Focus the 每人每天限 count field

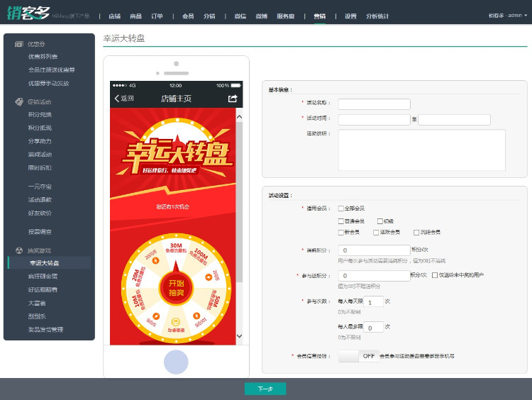coord(374,301)
